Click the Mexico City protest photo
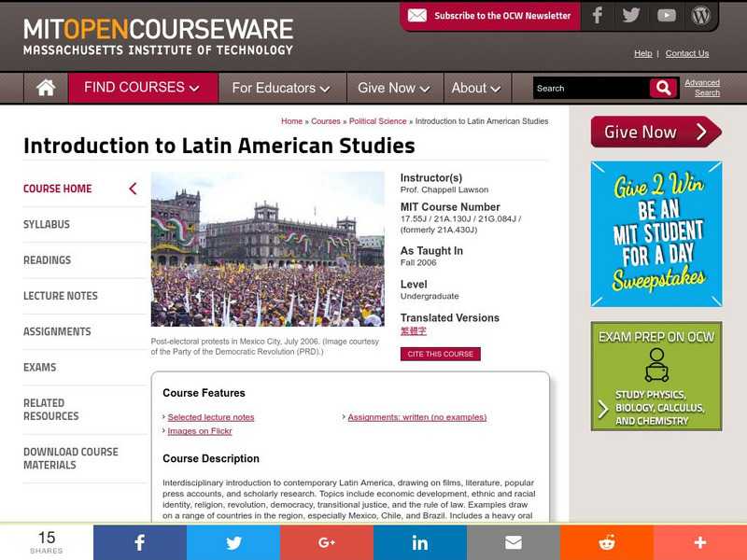Viewport: 747px width, 560px height. coord(267,248)
